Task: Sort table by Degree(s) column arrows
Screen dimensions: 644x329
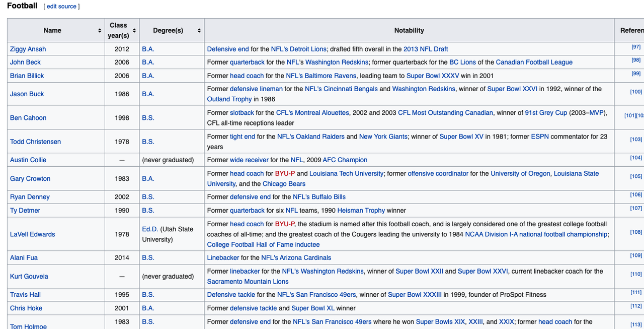Action: pos(199,31)
